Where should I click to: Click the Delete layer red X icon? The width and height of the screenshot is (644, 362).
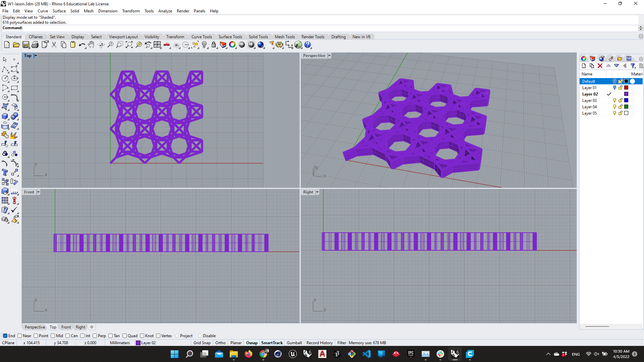(x=600, y=66)
